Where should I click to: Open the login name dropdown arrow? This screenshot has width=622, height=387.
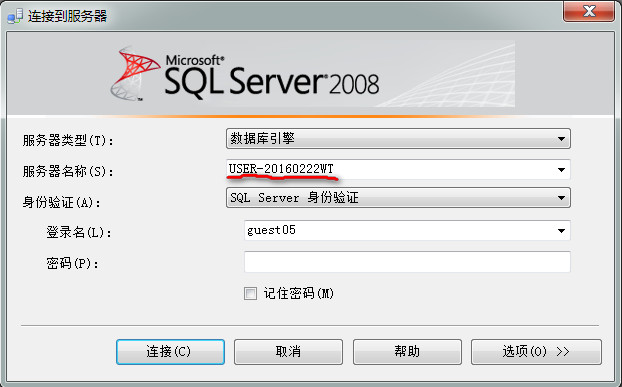(561, 230)
